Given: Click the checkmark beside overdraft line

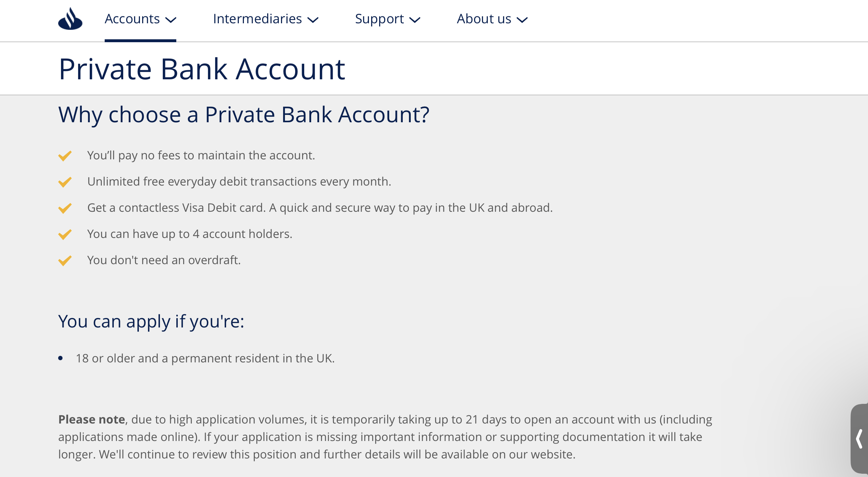Looking at the screenshot, I should coord(65,261).
